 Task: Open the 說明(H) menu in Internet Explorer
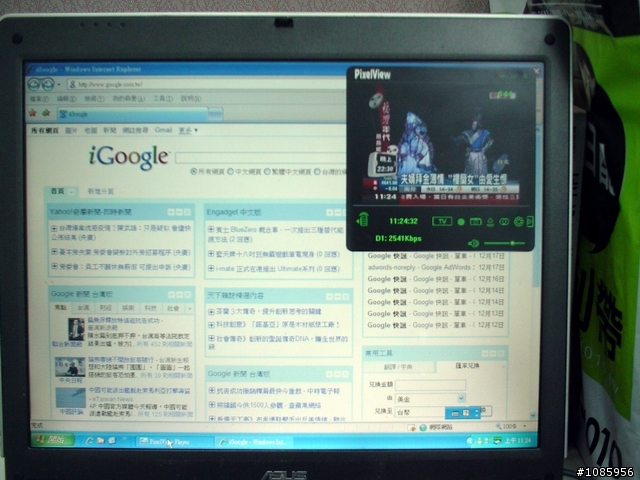click(x=191, y=99)
